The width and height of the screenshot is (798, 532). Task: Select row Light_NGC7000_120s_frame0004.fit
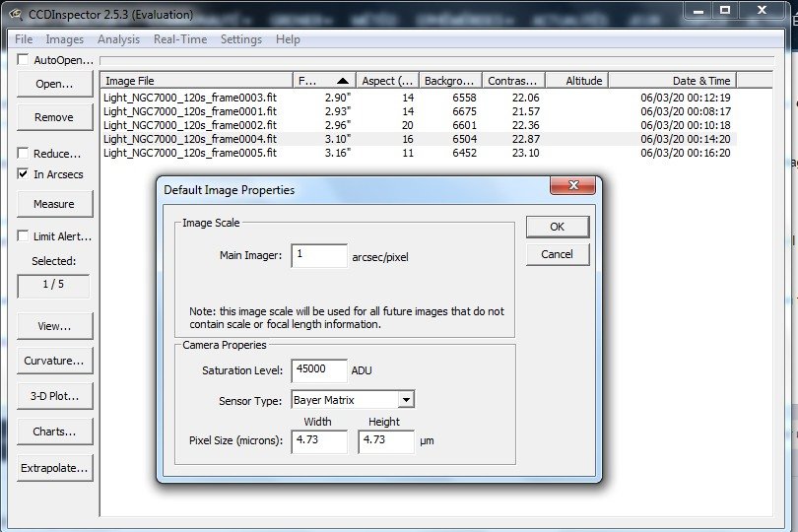click(x=419, y=139)
